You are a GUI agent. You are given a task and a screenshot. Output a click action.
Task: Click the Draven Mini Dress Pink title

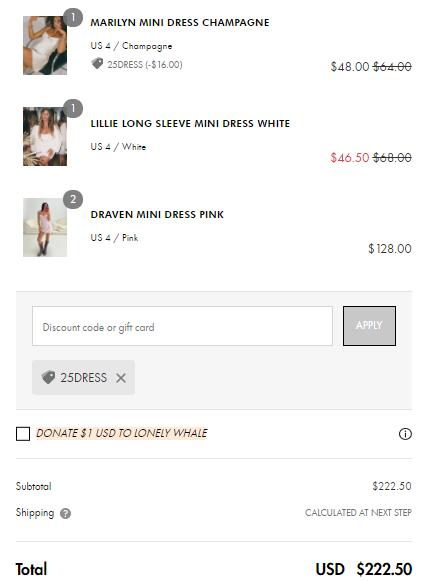(x=157, y=215)
